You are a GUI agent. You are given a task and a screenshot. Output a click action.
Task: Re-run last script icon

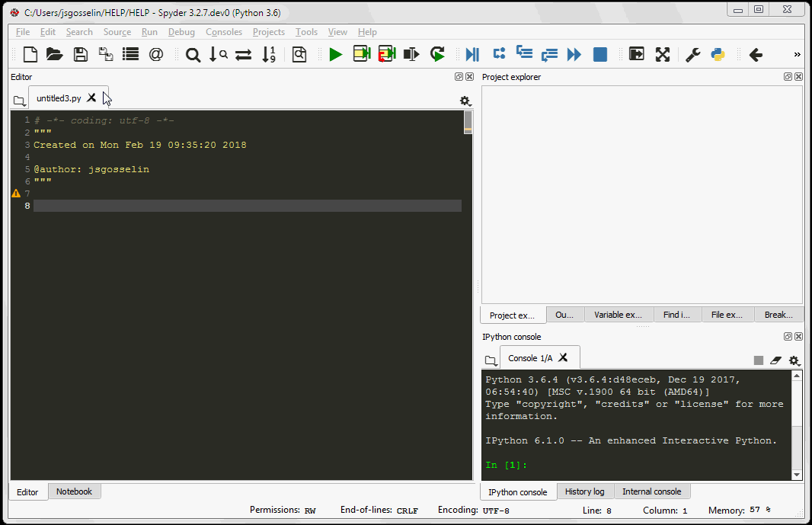(437, 54)
